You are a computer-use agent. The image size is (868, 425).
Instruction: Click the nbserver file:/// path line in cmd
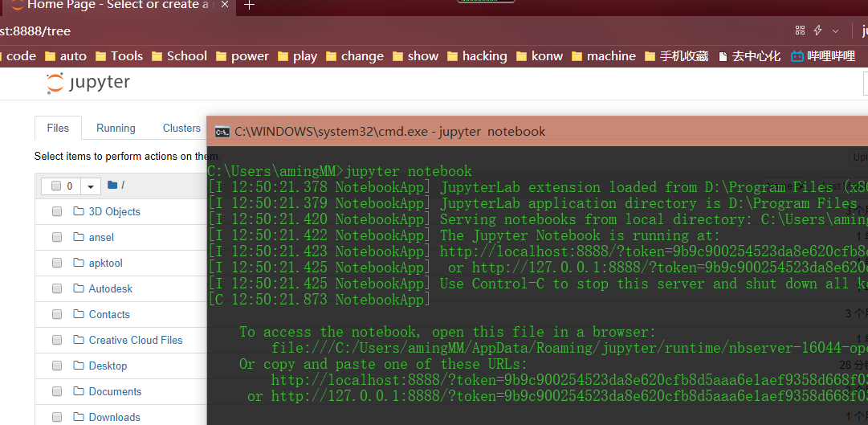tap(569, 348)
